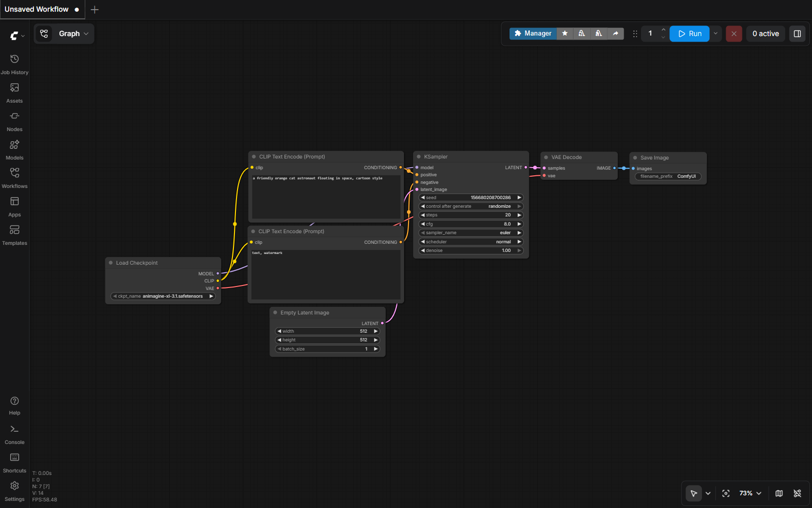The height and width of the screenshot is (508, 812).
Task: Open the Models sidebar panel
Action: tap(14, 150)
